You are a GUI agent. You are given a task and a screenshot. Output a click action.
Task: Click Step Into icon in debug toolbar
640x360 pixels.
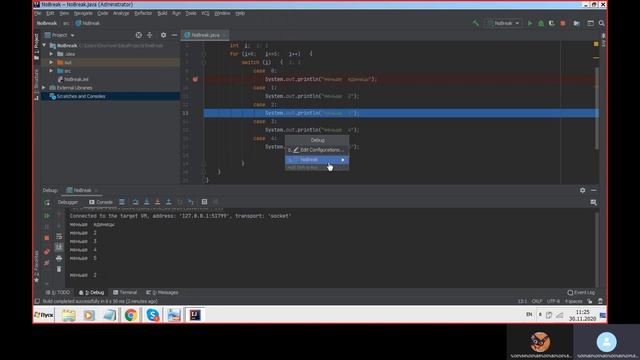[146, 202]
